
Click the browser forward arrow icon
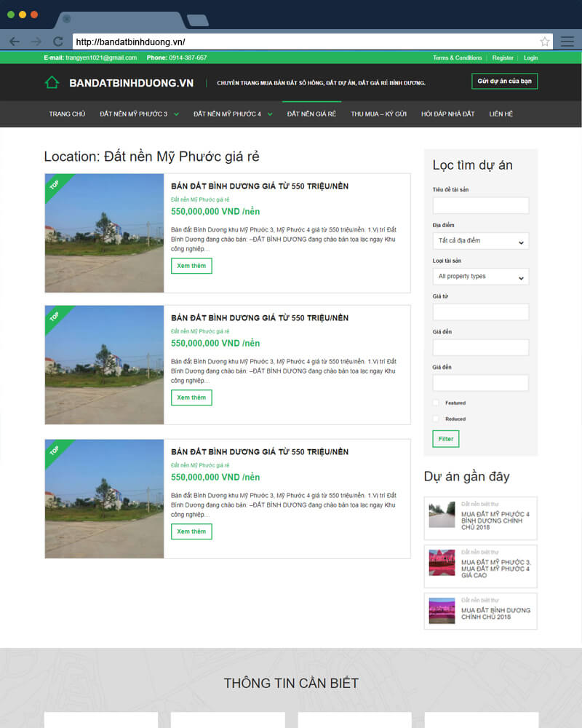click(36, 41)
